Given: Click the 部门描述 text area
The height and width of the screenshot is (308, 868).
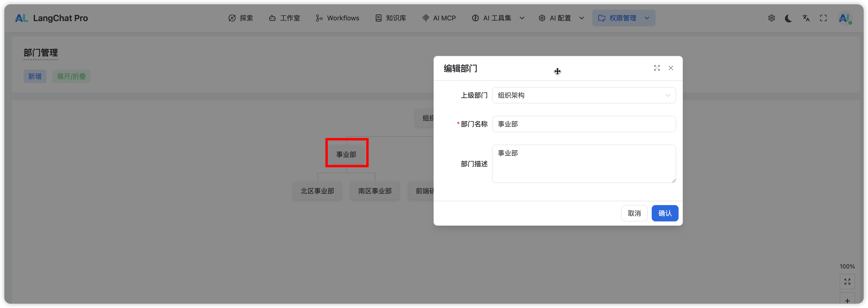Looking at the screenshot, I should 584,164.
